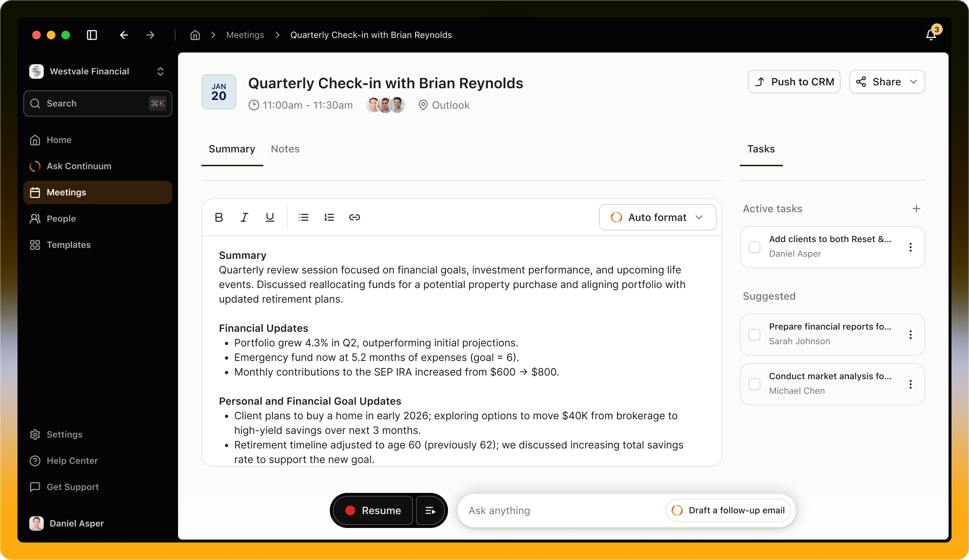The height and width of the screenshot is (560, 969).
Task: Insert a hyperlink in summary
Action: 355,218
